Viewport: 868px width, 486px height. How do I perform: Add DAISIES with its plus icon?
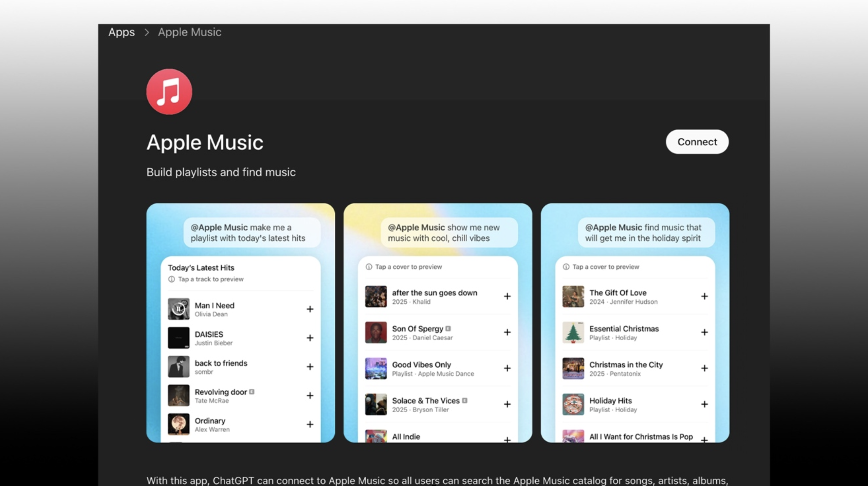tap(310, 338)
